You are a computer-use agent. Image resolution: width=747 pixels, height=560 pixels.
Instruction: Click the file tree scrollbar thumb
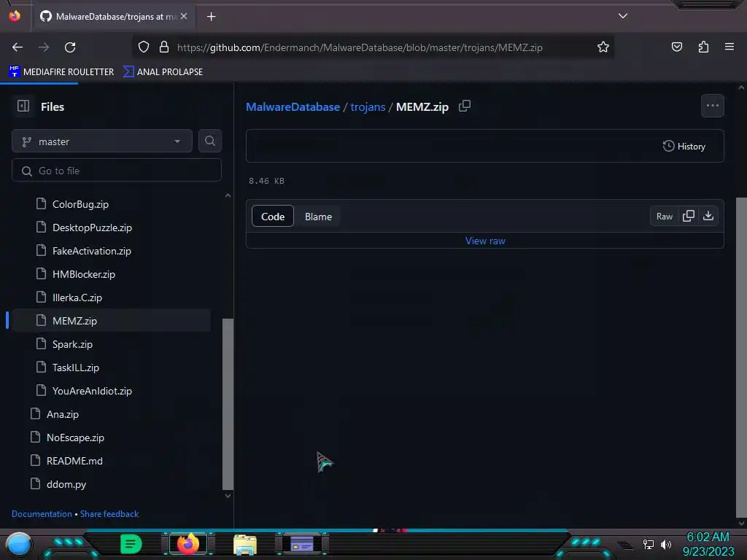click(x=228, y=404)
